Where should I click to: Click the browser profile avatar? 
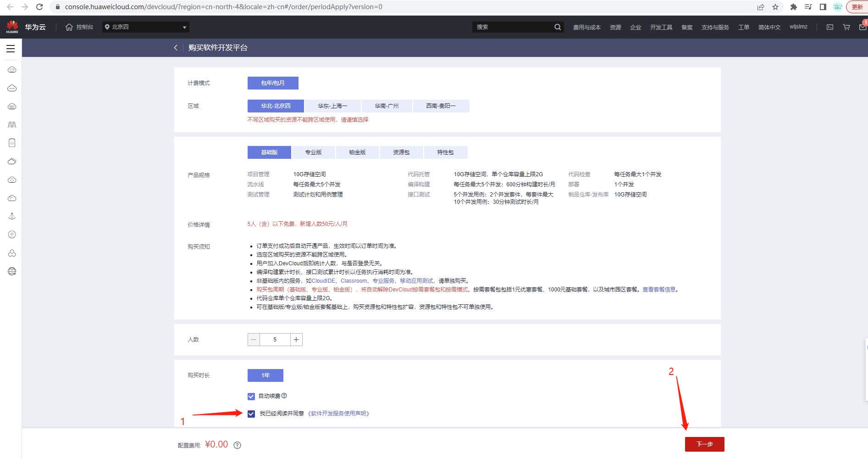(x=838, y=7)
